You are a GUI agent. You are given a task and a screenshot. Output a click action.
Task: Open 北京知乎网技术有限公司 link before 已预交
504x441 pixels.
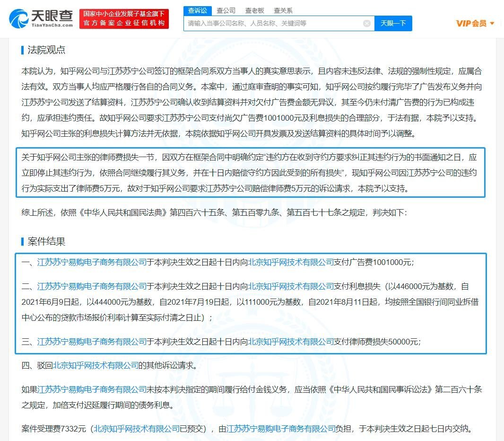pos(136,429)
